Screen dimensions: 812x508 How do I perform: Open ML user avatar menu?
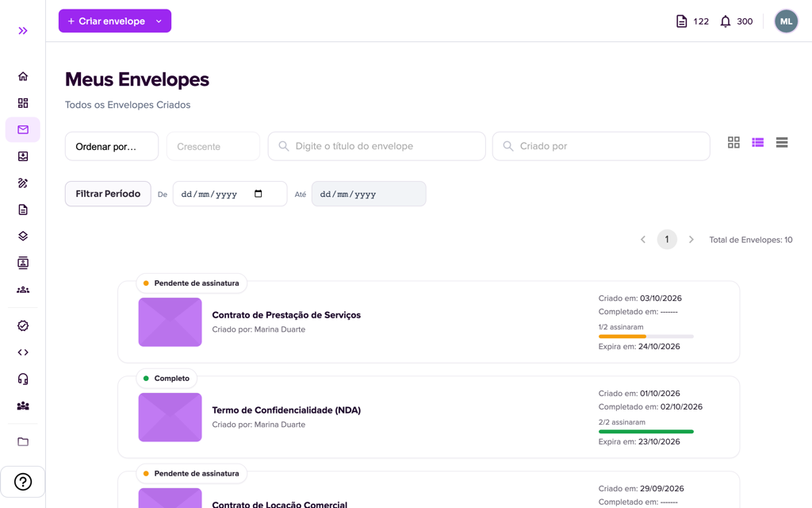[x=786, y=21]
